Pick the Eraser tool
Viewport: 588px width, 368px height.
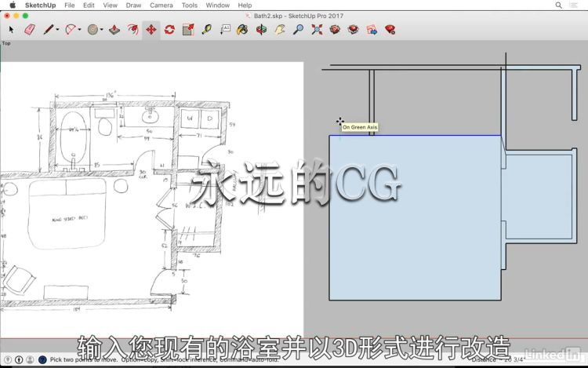click(x=30, y=29)
